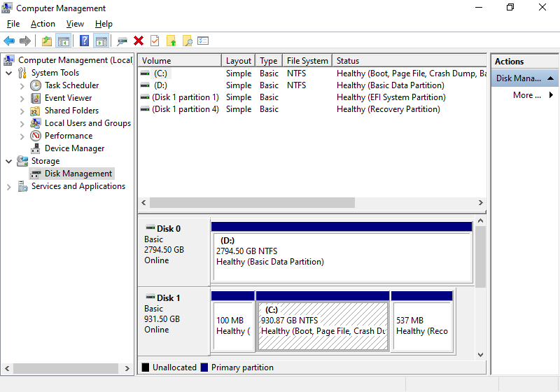This screenshot has width=560, height=392.
Task: Expand Local Users and Groups node
Action: [x=22, y=124]
